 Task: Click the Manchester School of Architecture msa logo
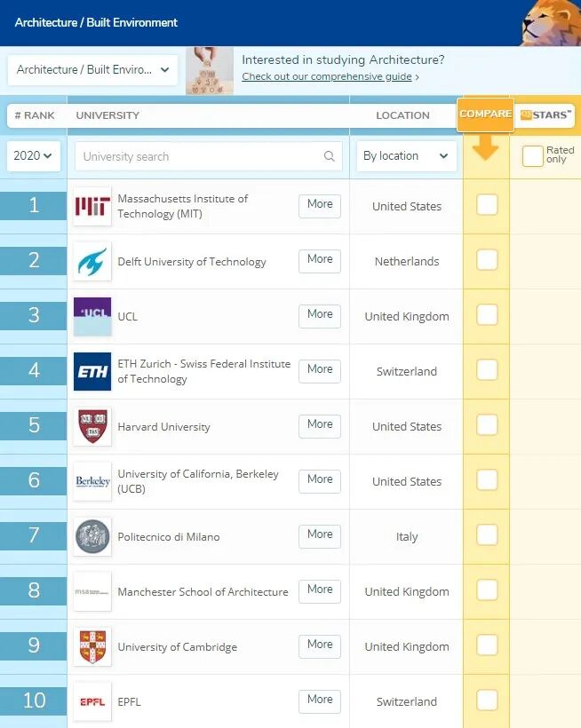point(92,591)
